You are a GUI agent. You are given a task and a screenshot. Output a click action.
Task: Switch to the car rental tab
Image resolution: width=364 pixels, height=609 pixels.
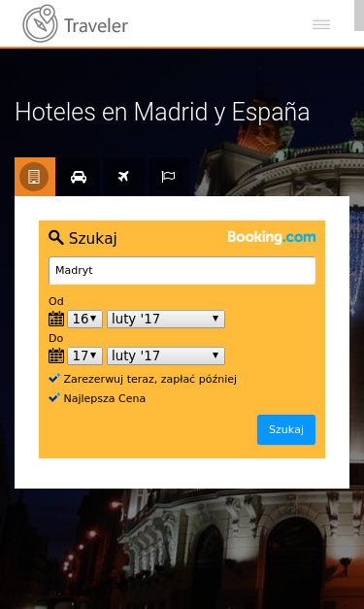(x=79, y=177)
